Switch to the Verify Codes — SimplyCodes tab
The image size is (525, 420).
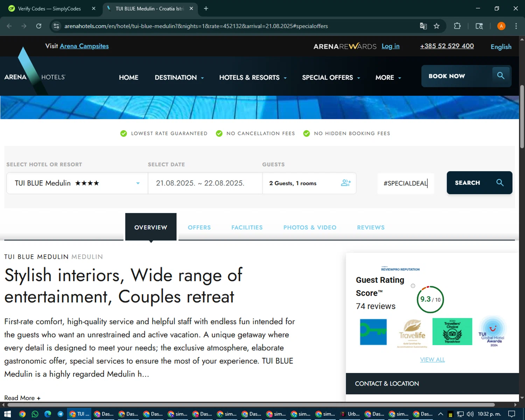49,8
